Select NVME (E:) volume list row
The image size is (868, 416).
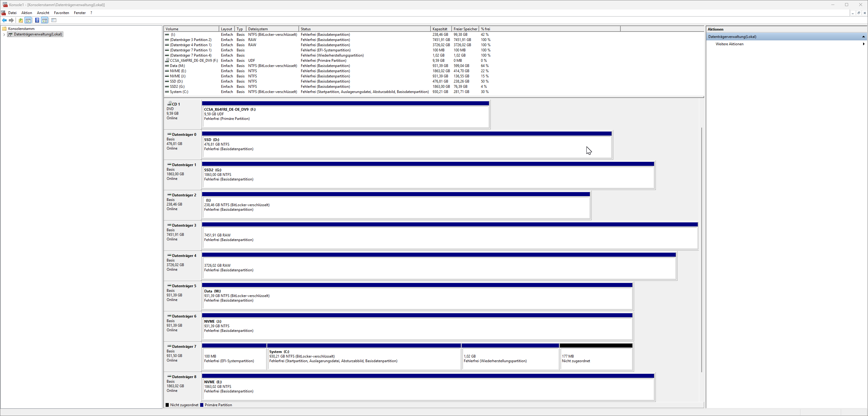pos(327,71)
